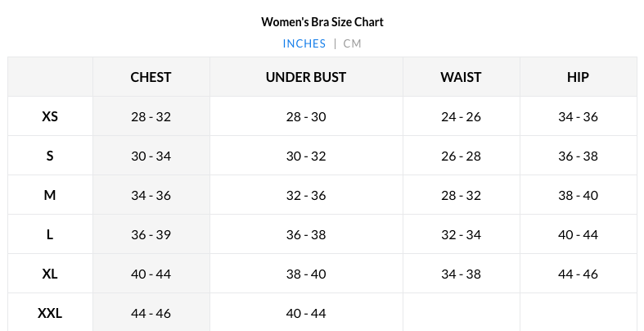Click the Women's Bra Size Chart title
This screenshot has height=331, width=644.
pyautogui.click(x=322, y=21)
